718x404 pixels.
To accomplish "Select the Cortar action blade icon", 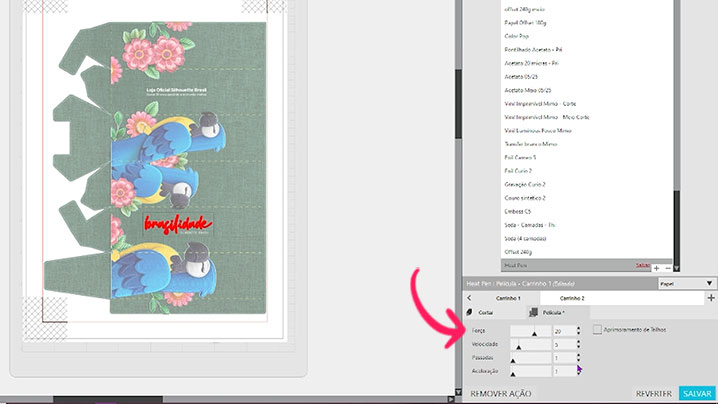I will pos(469,312).
